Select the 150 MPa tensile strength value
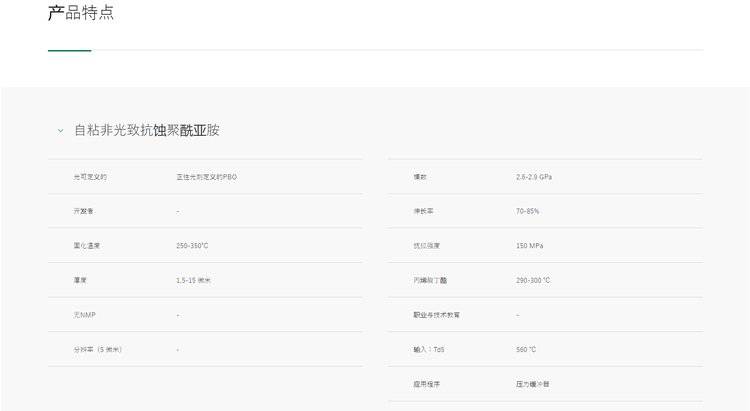 [x=529, y=246]
